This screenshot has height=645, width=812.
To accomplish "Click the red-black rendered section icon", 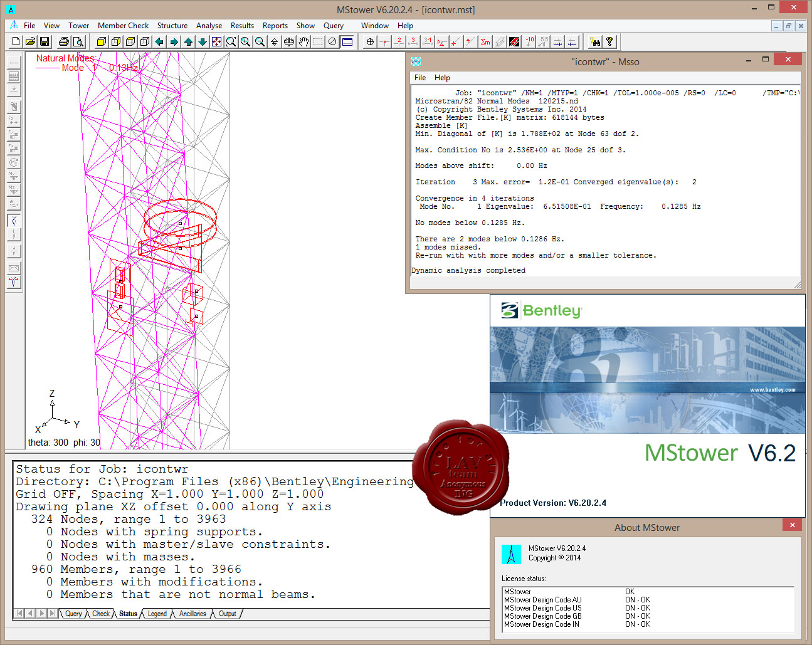I will 514,41.
